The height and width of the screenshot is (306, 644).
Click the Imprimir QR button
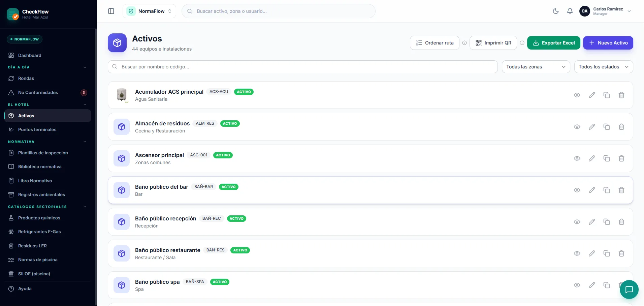click(x=493, y=43)
